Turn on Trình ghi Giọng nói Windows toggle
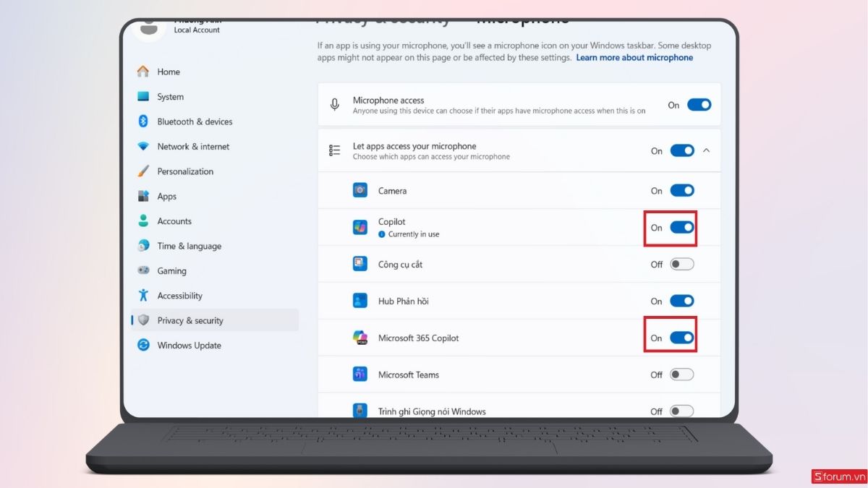Image resolution: width=868 pixels, height=488 pixels. [682, 411]
